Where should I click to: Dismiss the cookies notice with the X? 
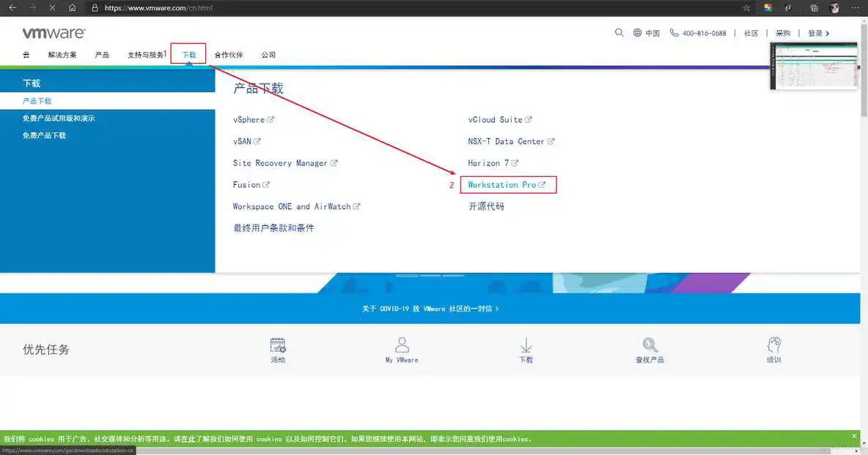click(x=853, y=434)
